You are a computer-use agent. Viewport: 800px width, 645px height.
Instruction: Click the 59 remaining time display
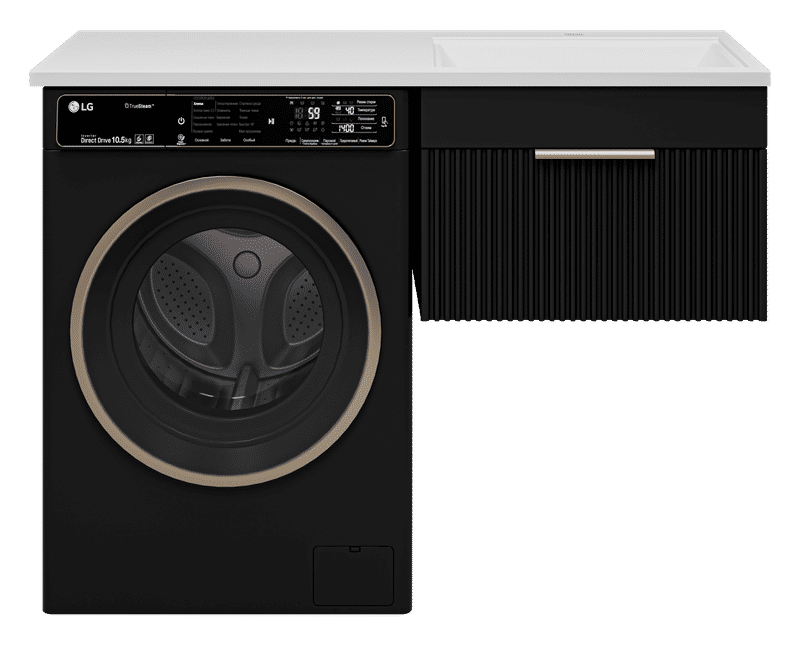(x=314, y=113)
